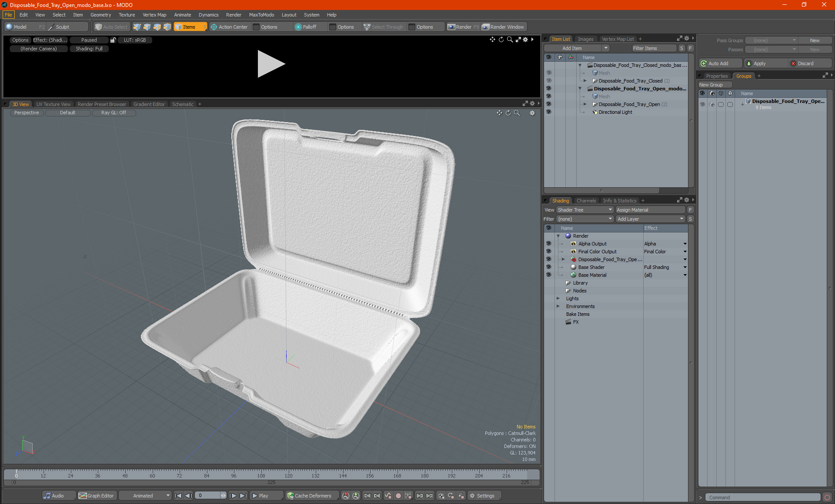The image size is (835, 504).
Task: Click the Cache Deformers icon
Action: 290,496
